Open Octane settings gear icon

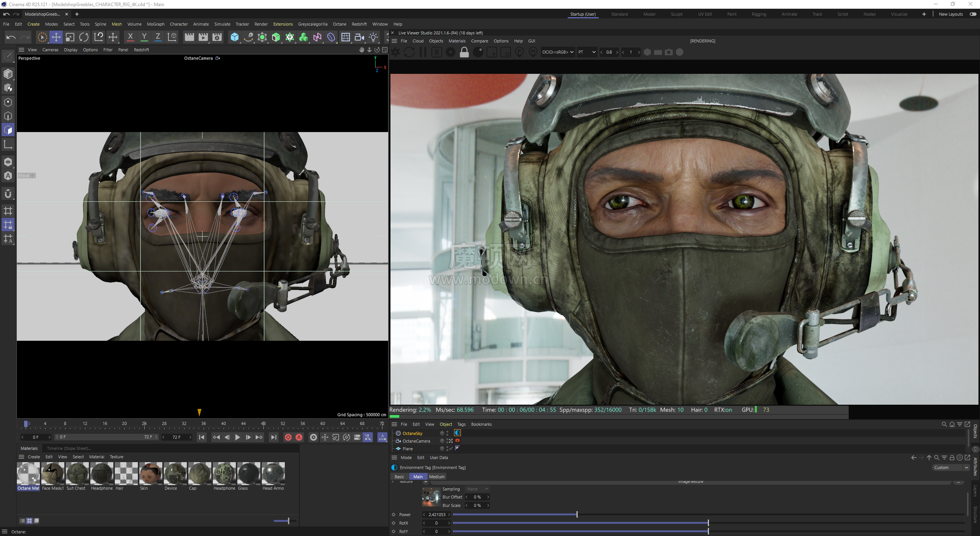coord(450,52)
